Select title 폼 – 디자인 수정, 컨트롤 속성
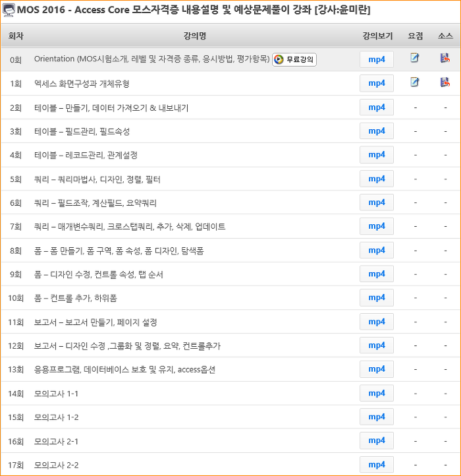 (x=99, y=274)
